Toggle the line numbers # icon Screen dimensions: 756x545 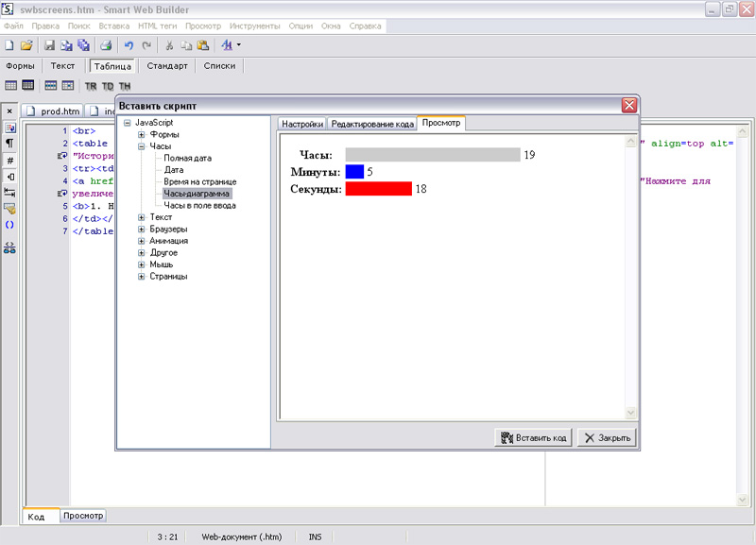tap(10, 160)
